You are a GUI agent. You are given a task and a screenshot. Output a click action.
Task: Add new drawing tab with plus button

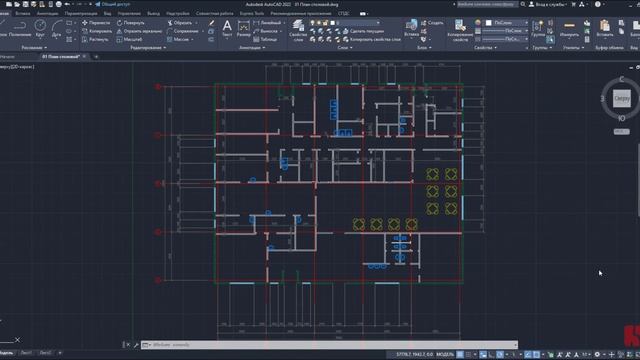pos(96,57)
